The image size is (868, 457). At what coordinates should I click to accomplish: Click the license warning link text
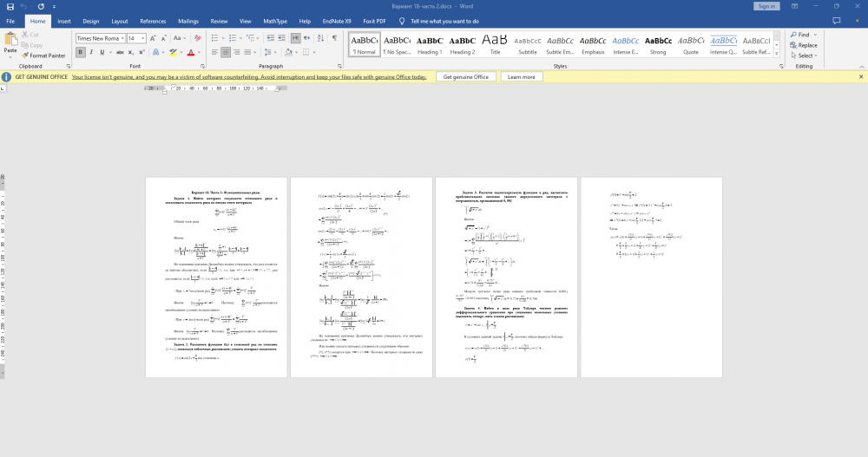[x=249, y=77]
